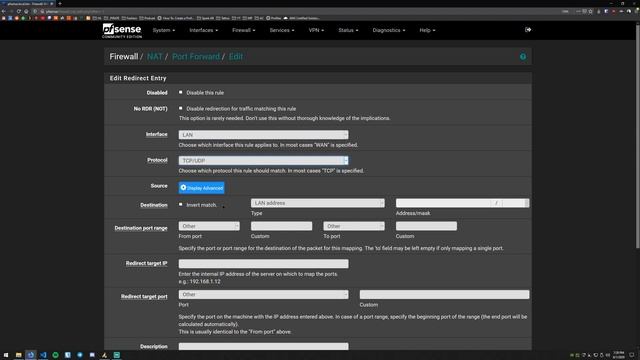The width and height of the screenshot is (640, 360).
Task: Open File Explorer from taskbar
Action: coord(18,355)
